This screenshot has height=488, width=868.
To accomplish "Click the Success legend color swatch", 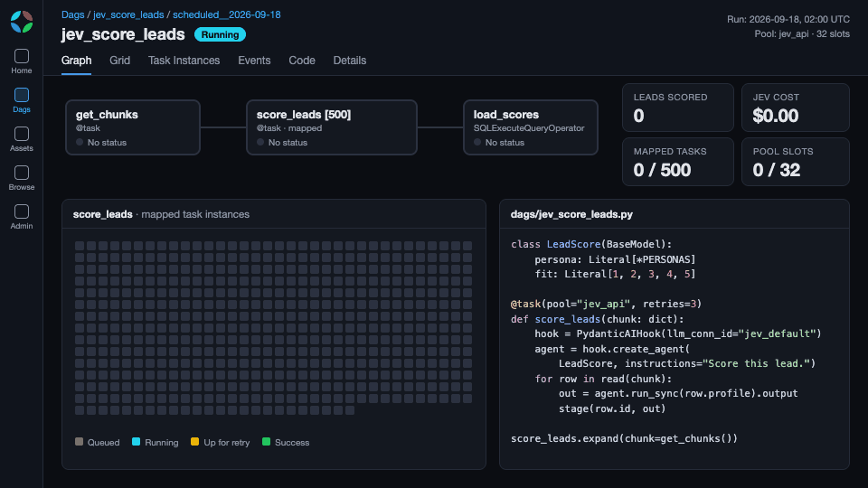I will pos(266,442).
